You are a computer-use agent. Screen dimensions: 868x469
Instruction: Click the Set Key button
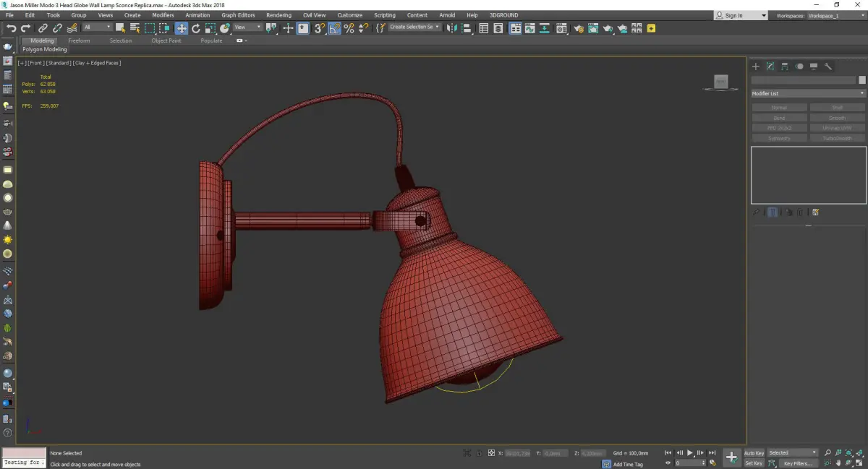tap(754, 463)
